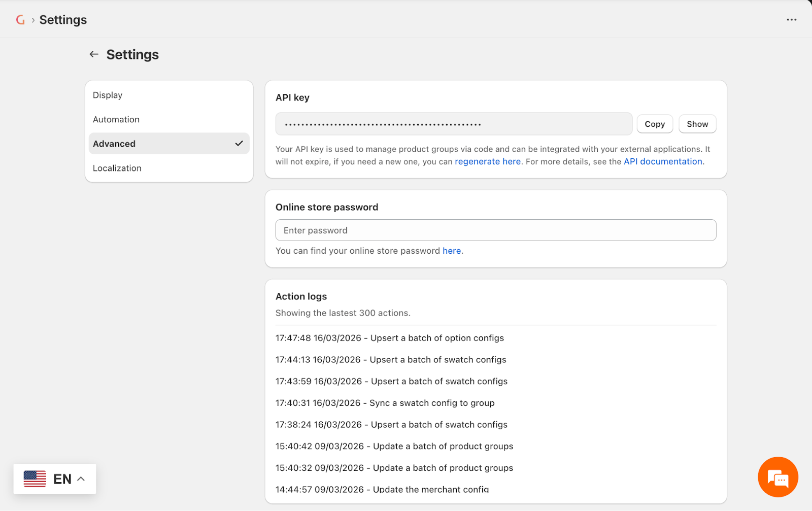Image resolution: width=812 pixels, height=511 pixels.
Task: Click 'here' link for store password
Action: (452, 251)
